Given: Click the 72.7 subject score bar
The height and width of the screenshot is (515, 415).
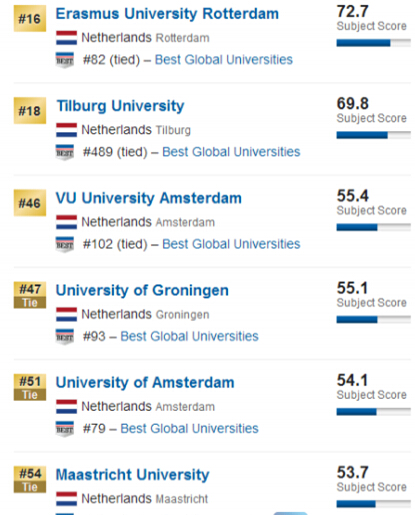Looking at the screenshot, I should point(373,43).
